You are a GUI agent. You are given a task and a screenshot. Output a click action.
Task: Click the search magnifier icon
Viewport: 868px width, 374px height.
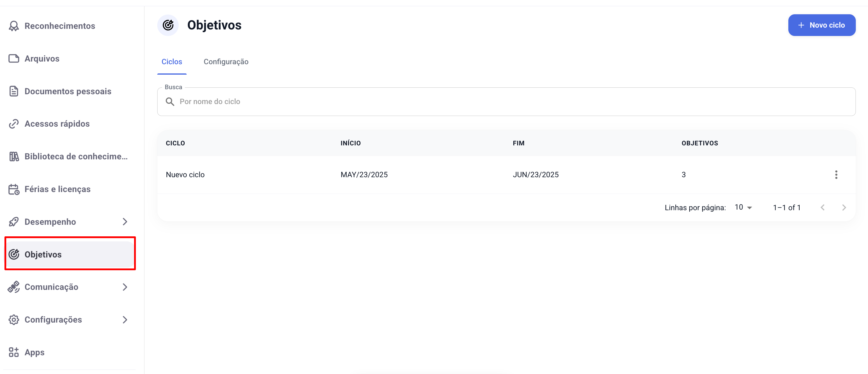170,102
